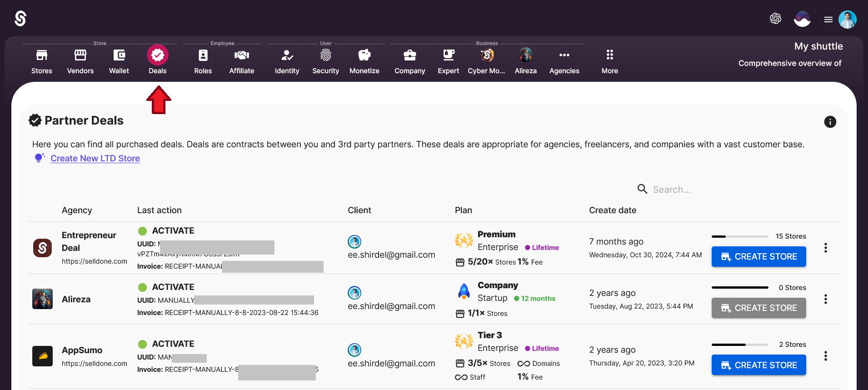
Task: Click the Selldone logo in header
Action: click(20, 19)
